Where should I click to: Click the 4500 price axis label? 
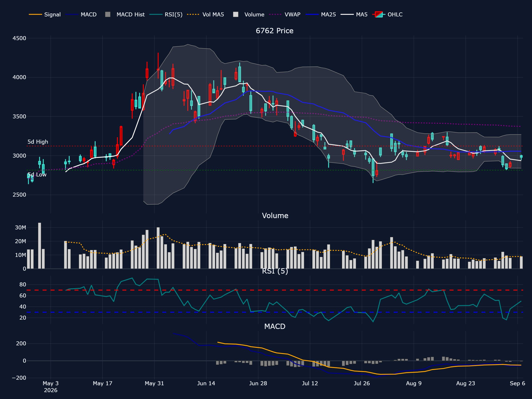click(x=19, y=38)
